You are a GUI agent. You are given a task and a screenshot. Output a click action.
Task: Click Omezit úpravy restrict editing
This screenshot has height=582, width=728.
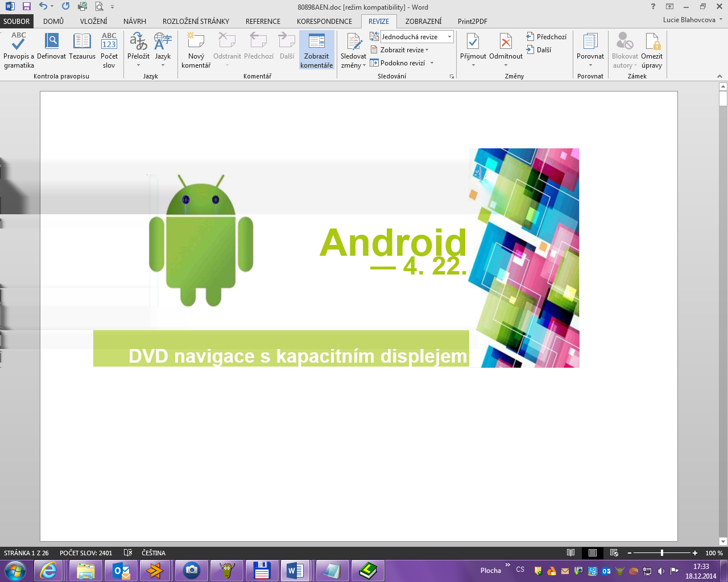pos(652,50)
